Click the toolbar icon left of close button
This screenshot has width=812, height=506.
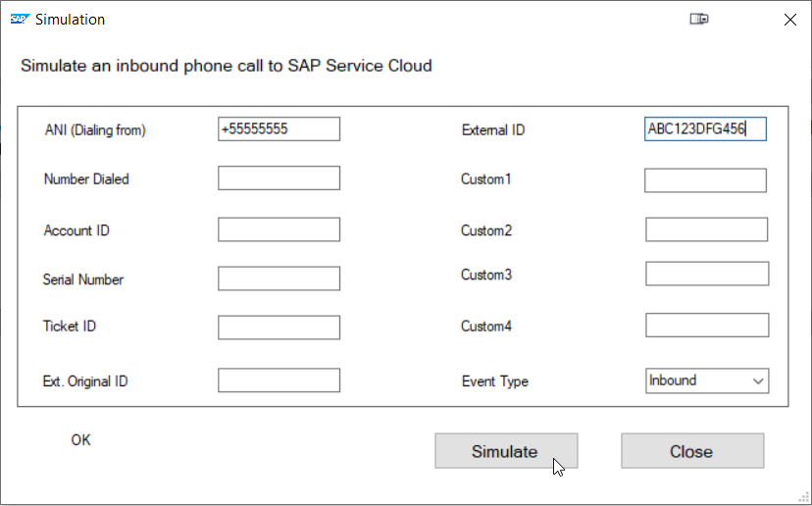pos(699,20)
